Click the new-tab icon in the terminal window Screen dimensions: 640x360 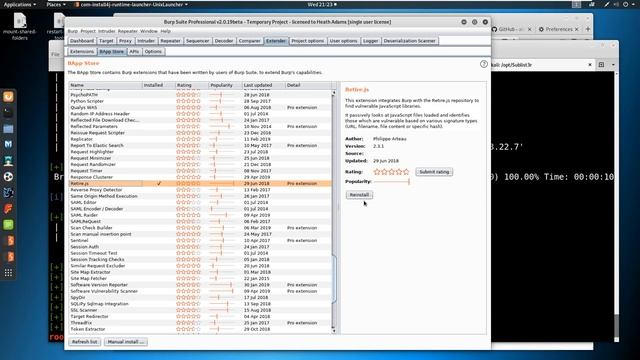601,64
